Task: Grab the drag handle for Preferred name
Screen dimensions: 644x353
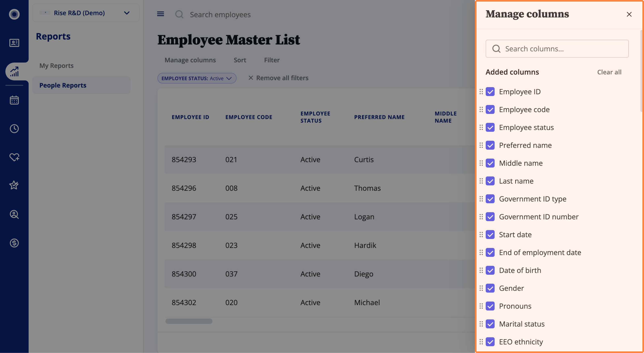Action: (x=481, y=145)
